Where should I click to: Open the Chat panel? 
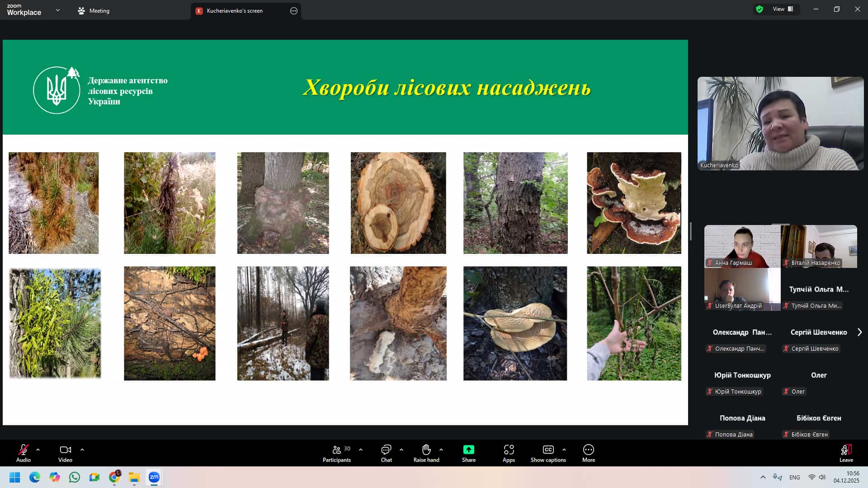[x=386, y=453]
